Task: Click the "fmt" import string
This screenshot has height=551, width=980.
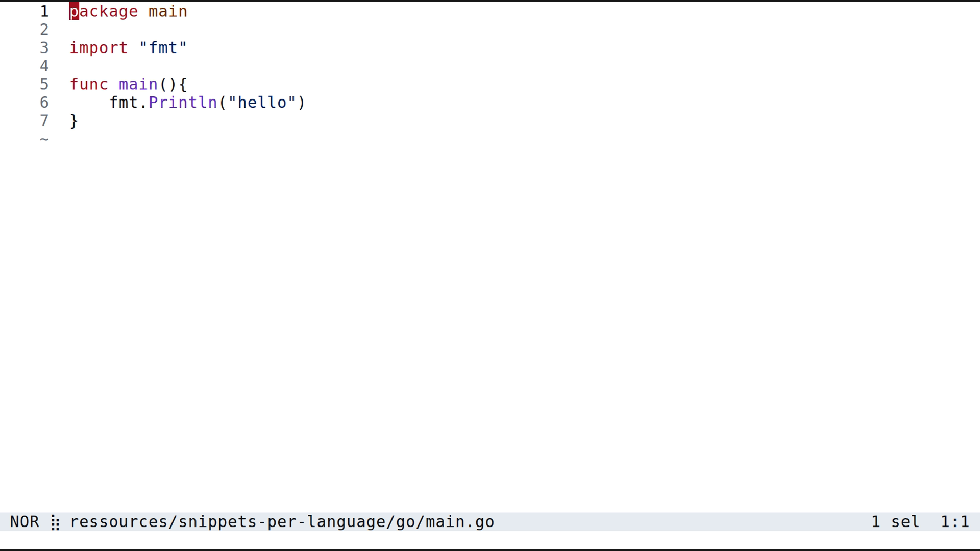Action: pos(163,48)
